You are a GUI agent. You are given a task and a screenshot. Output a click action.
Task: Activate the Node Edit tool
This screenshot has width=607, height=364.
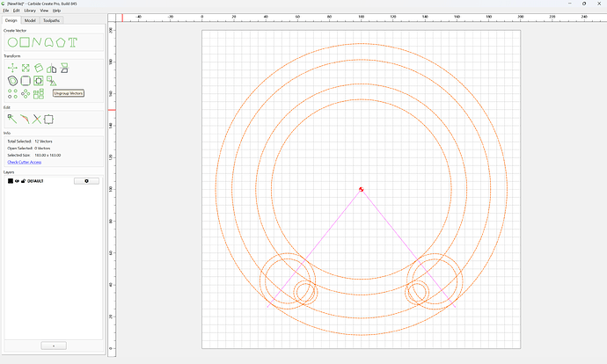point(12,120)
